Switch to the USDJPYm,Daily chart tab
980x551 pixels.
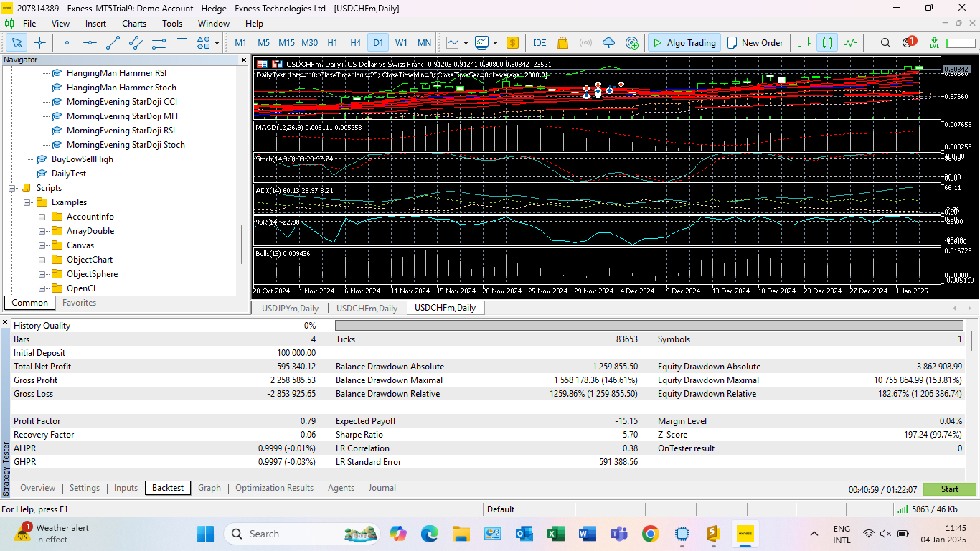(290, 308)
